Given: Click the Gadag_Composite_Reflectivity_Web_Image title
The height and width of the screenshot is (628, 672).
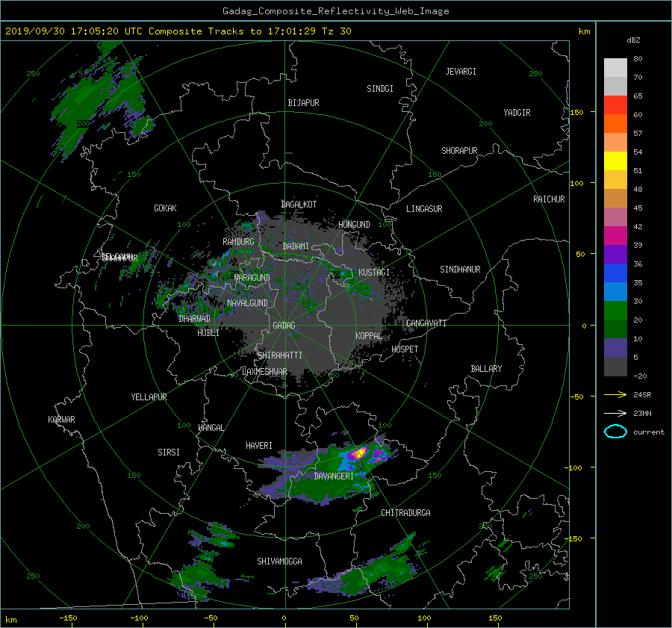Looking at the screenshot, I should [x=335, y=11].
